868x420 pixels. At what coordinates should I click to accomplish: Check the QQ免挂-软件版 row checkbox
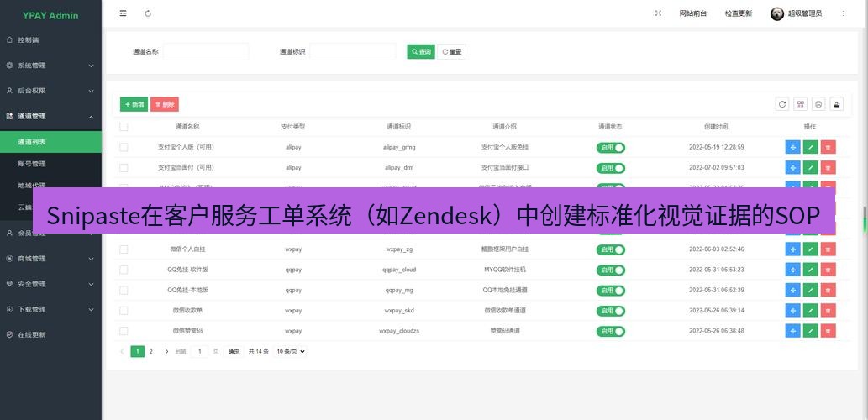tap(124, 270)
